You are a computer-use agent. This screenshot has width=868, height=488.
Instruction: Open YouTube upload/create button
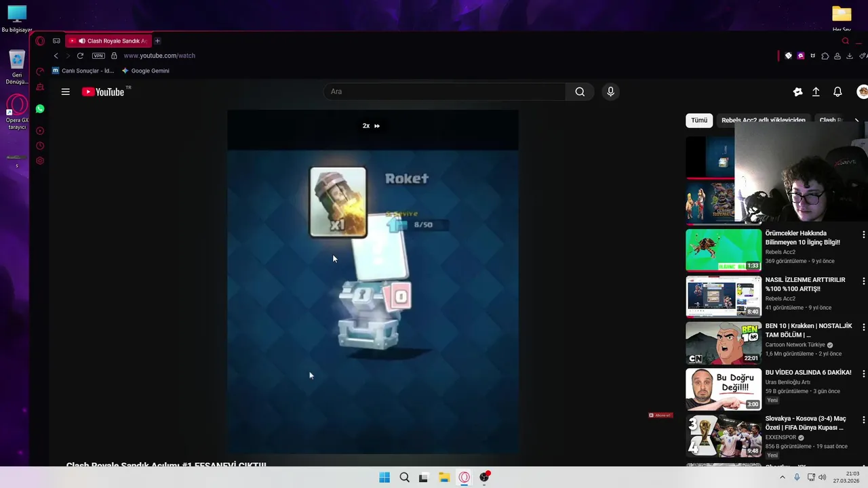click(816, 91)
